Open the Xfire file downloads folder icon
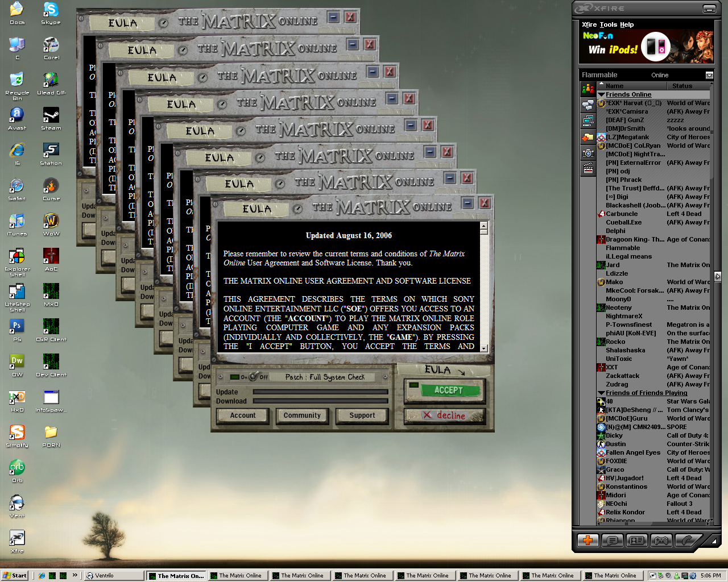The image size is (728, 582). pos(588,137)
